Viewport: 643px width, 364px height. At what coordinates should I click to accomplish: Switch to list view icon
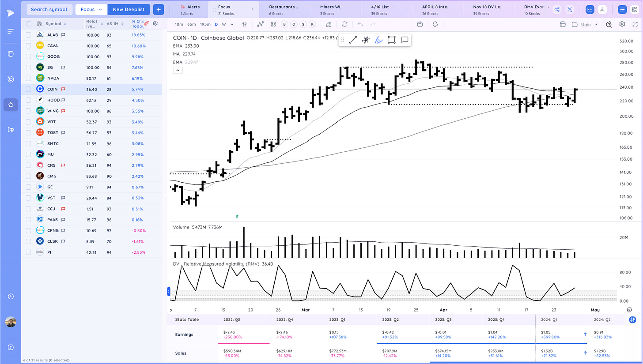(622, 9)
